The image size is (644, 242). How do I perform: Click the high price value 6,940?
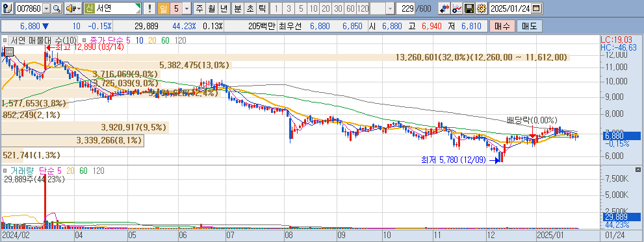pyautogui.click(x=431, y=26)
